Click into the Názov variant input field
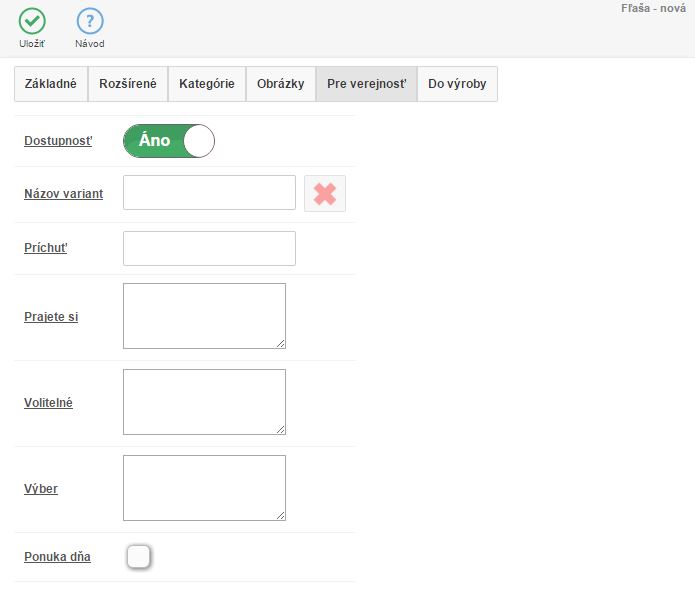Screen dimensions: 695x592 (x=209, y=193)
